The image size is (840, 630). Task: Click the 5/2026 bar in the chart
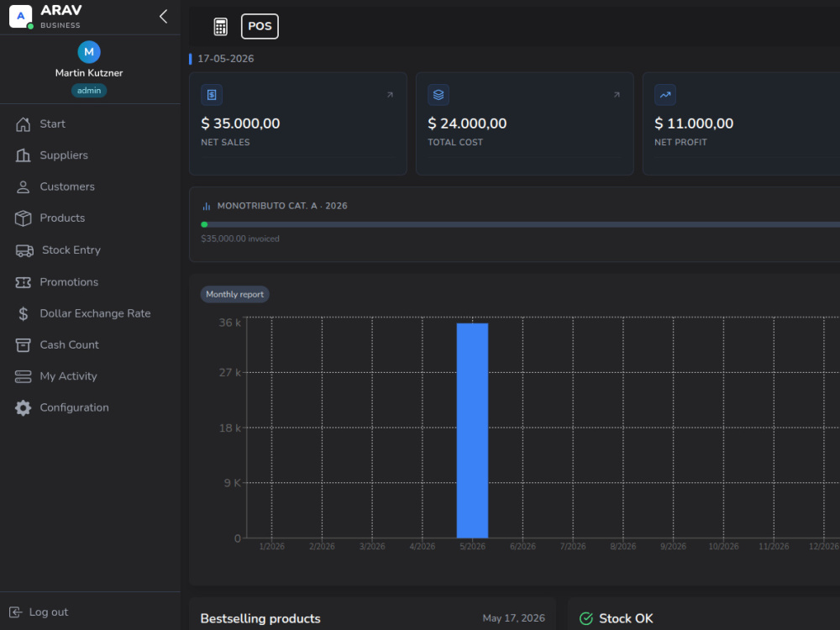472,430
